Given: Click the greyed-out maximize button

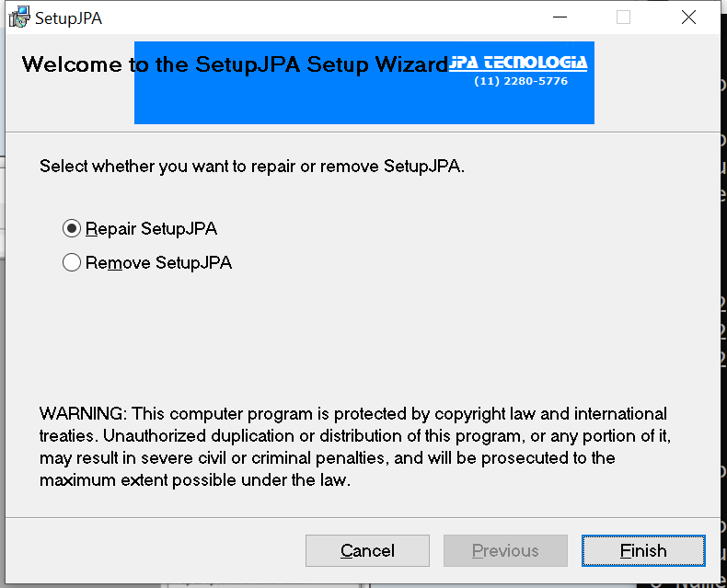Looking at the screenshot, I should point(623,17).
